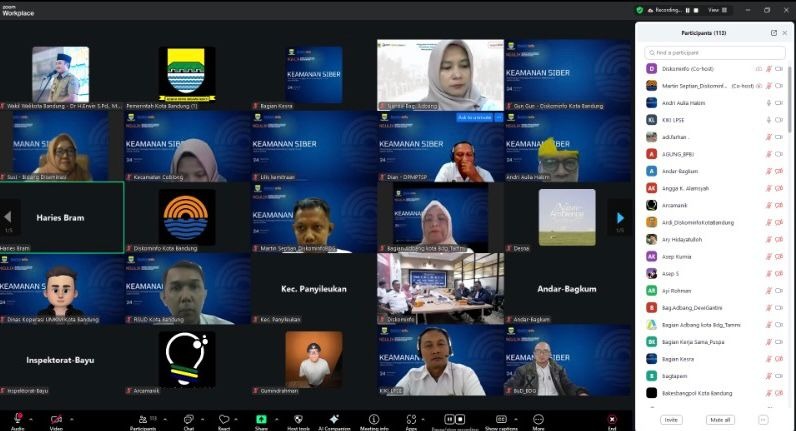The image size is (796, 431).
Task: Click Asep S avatar in participants list
Action: [651, 274]
